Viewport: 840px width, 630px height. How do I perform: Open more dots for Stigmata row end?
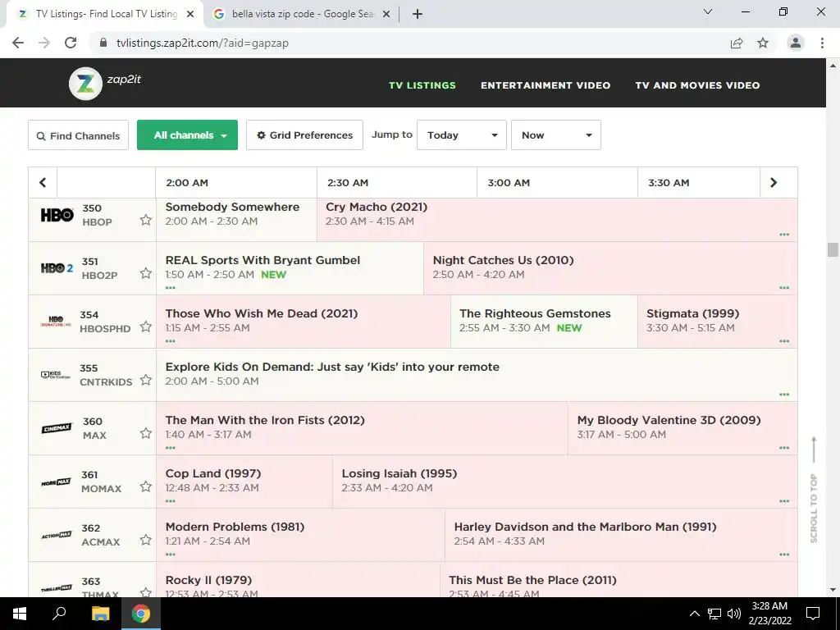(x=784, y=341)
